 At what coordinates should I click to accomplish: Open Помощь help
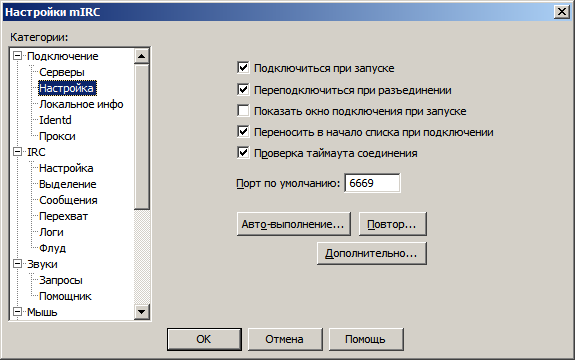(x=366, y=339)
